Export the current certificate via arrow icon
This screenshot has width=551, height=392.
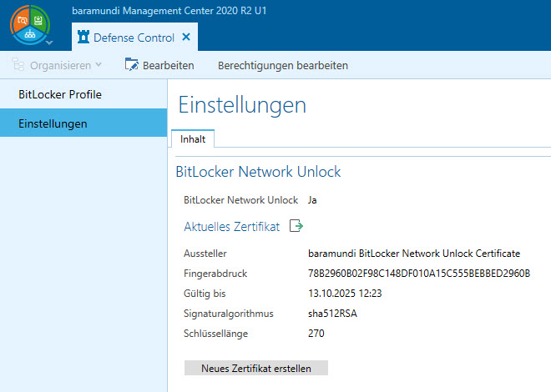coord(296,226)
